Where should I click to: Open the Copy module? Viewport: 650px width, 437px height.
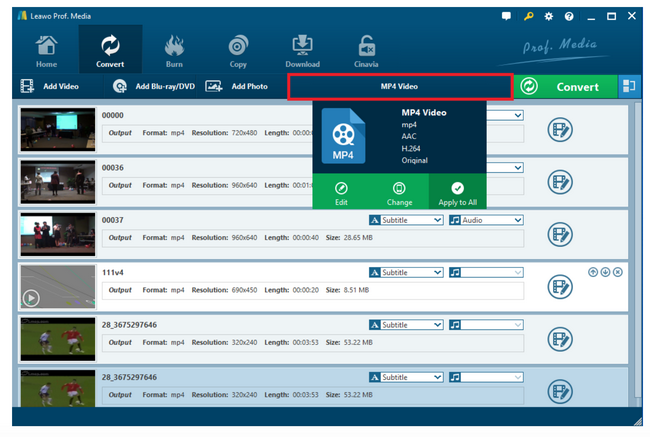pos(238,51)
